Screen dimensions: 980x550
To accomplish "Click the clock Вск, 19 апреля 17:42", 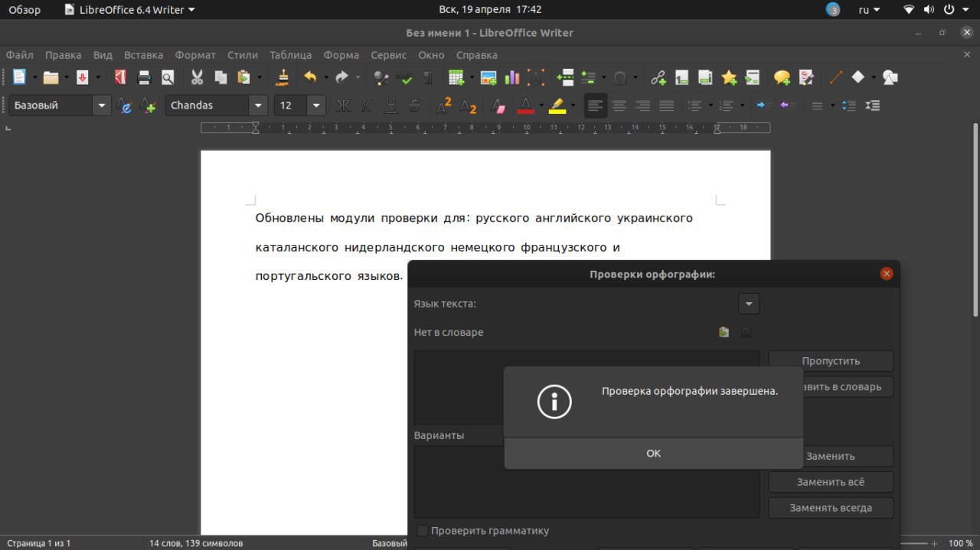I will click(490, 10).
